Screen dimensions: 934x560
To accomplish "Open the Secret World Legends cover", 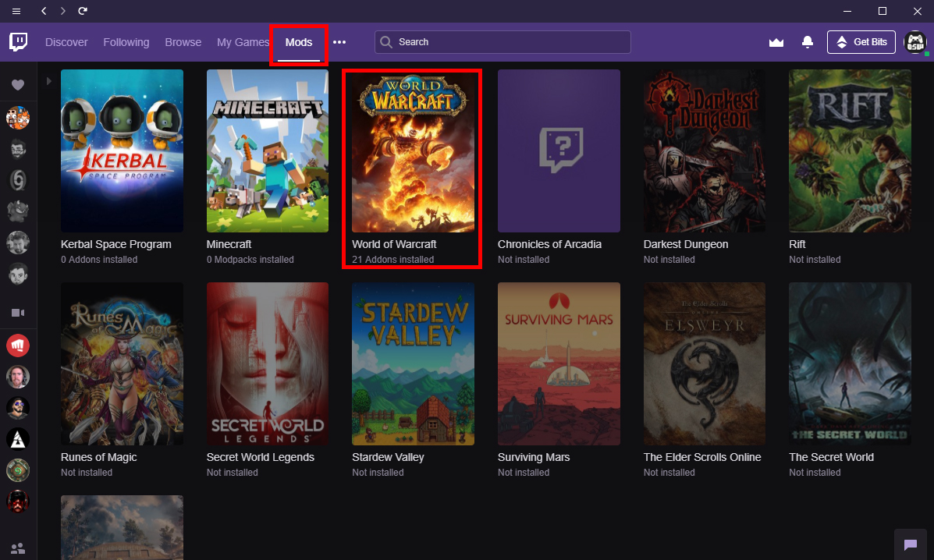I will tap(268, 363).
